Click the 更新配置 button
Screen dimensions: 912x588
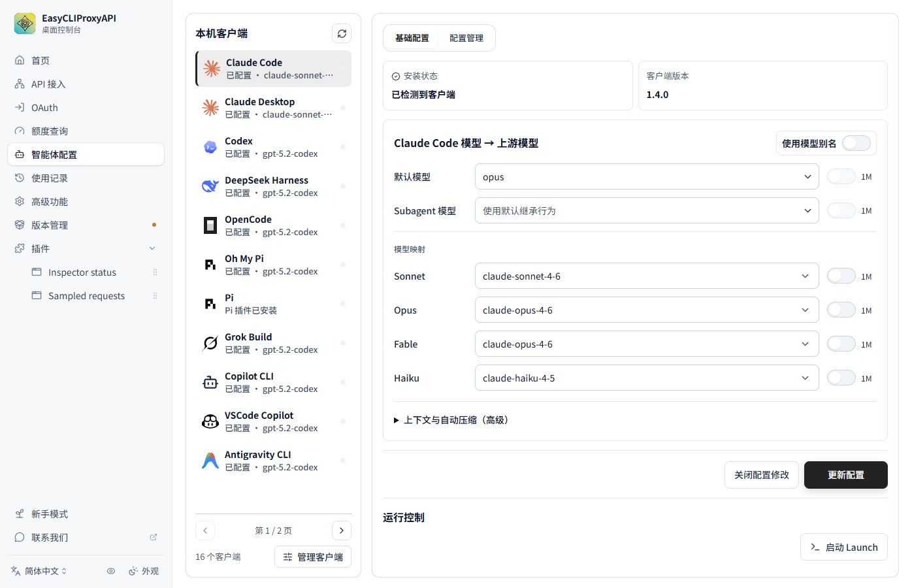(x=846, y=475)
